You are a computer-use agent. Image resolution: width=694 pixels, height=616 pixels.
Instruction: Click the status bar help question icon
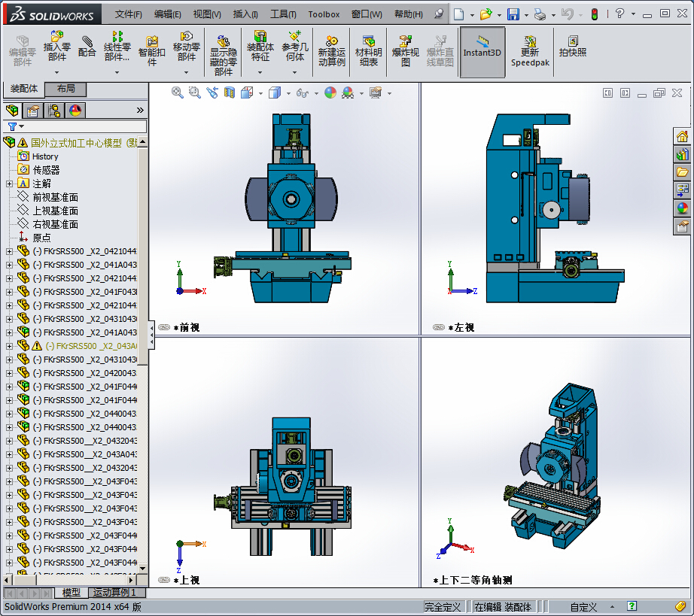(632, 606)
